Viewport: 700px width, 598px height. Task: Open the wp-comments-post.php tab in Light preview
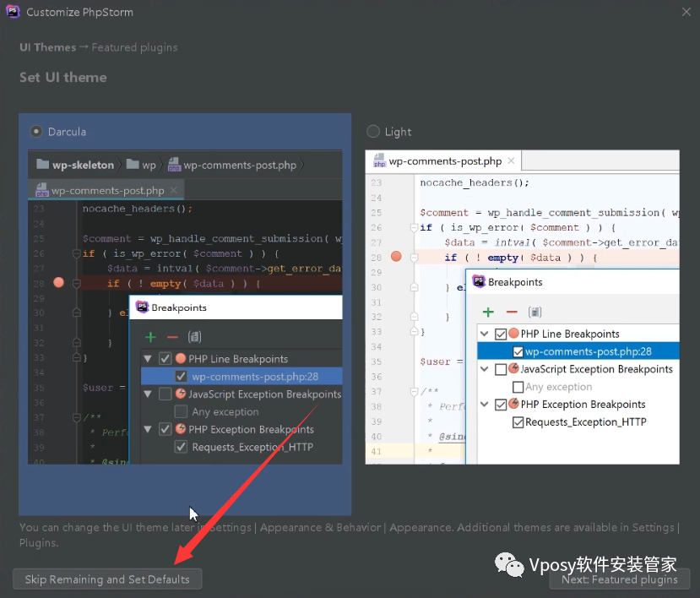(445, 161)
